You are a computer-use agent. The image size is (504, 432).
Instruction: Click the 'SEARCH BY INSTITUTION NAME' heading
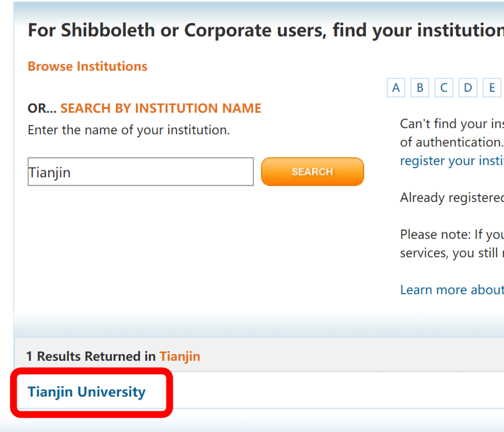coord(161,108)
